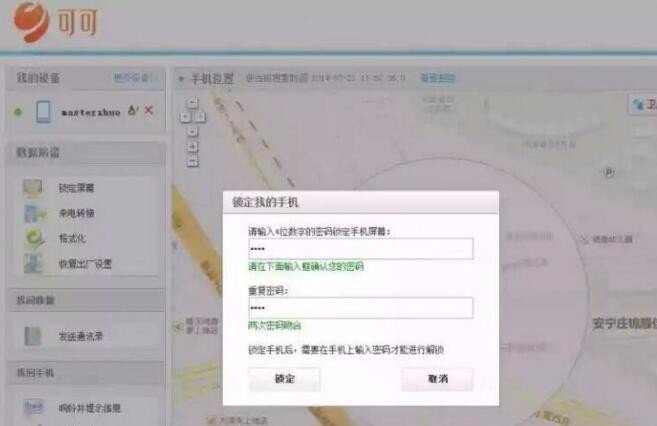
Task: Confirm lock with the 锁定 button
Action: pos(285,379)
